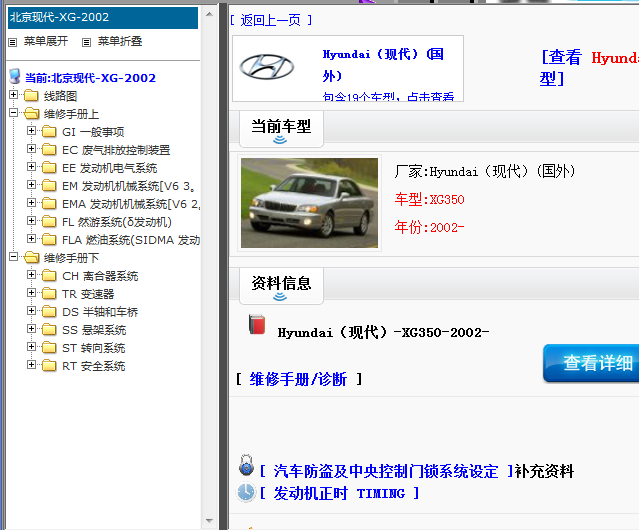Click folder icon for EMA 发动机机械系统
Image resolution: width=639 pixels, height=530 pixels.
click(x=49, y=204)
